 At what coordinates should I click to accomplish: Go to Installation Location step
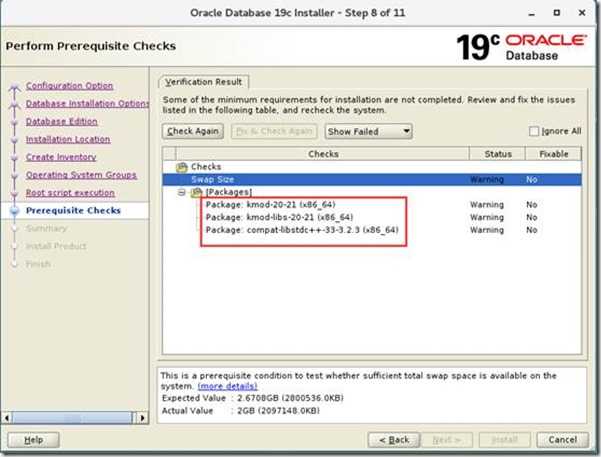click(68, 139)
